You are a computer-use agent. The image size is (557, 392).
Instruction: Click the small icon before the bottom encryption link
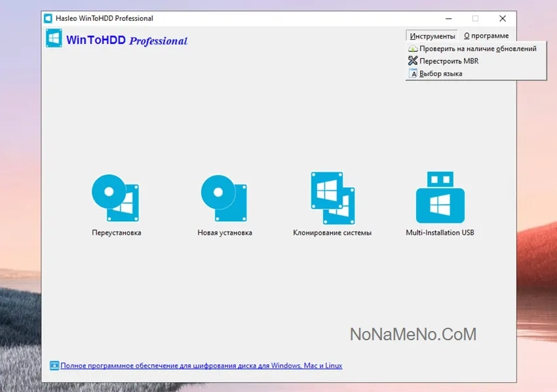click(54, 365)
